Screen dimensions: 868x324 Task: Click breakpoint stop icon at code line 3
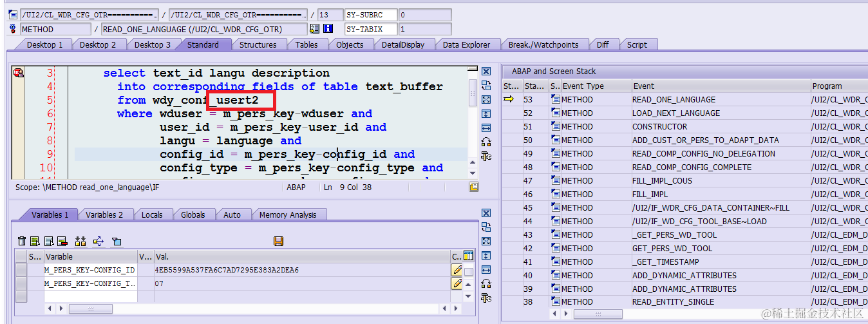pos(18,73)
